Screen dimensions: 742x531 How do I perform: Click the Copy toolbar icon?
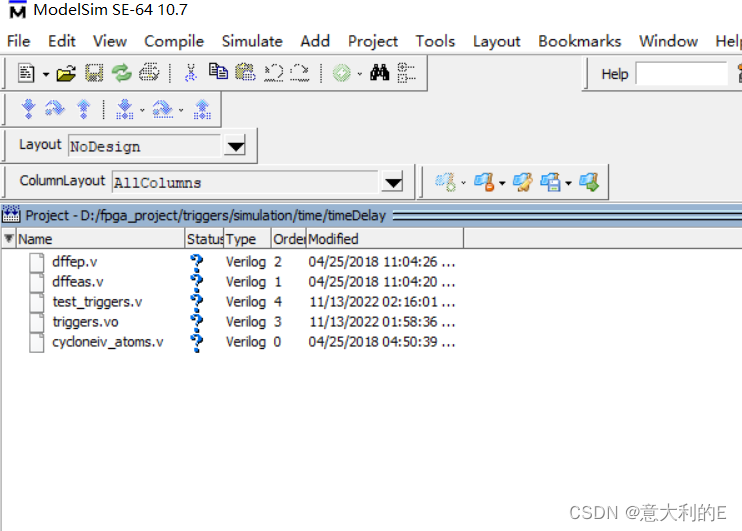tap(218, 71)
